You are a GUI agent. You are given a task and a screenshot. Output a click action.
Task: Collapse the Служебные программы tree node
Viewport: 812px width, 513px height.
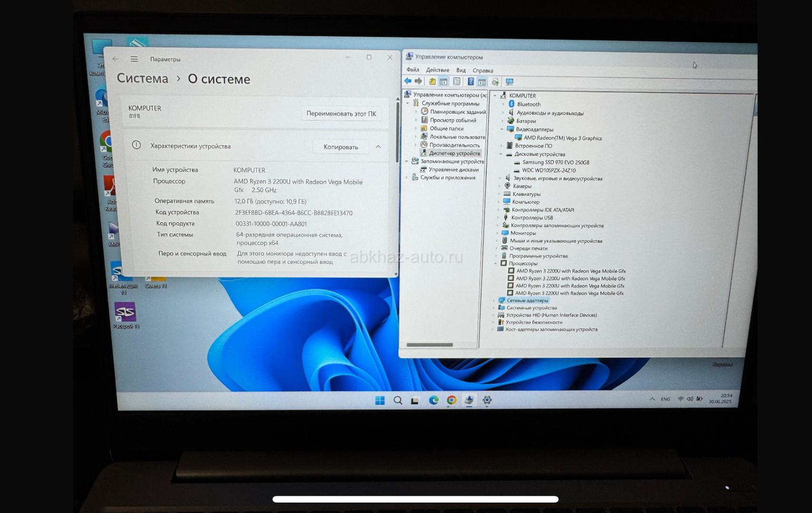pyautogui.click(x=407, y=103)
